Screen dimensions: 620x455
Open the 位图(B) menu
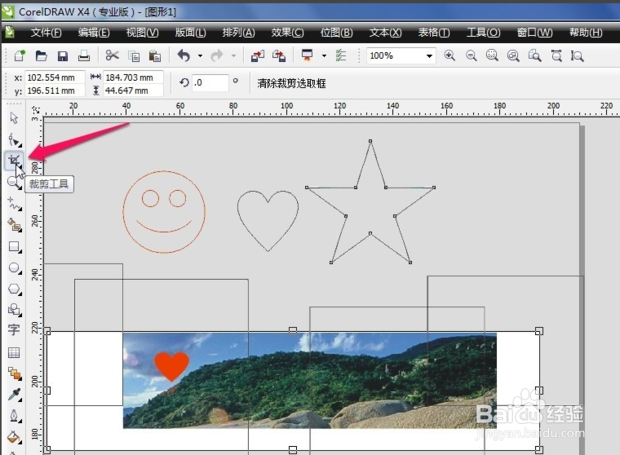pos(336,32)
